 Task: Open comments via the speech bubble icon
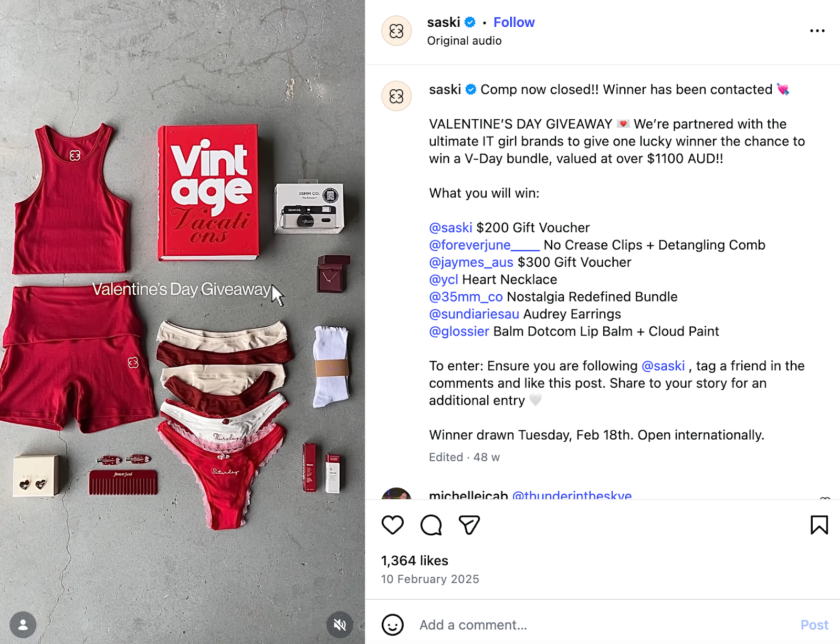(x=430, y=524)
